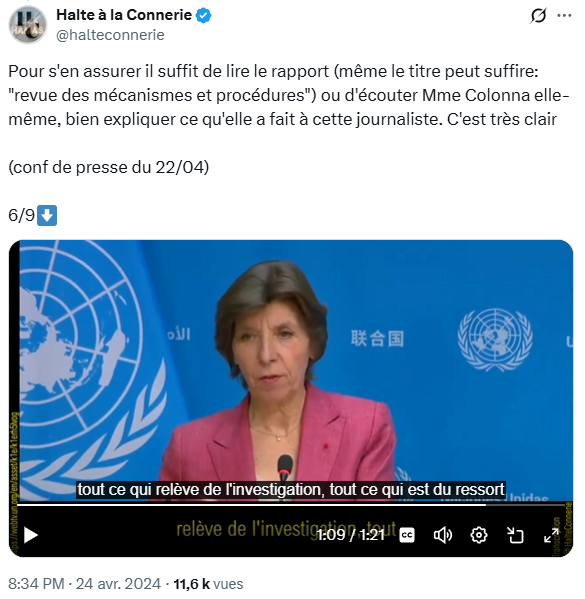Viewport: 585px width, 599px height.
Task: Toggle fullscreen with the expand arrows icon
Action: click(551, 535)
